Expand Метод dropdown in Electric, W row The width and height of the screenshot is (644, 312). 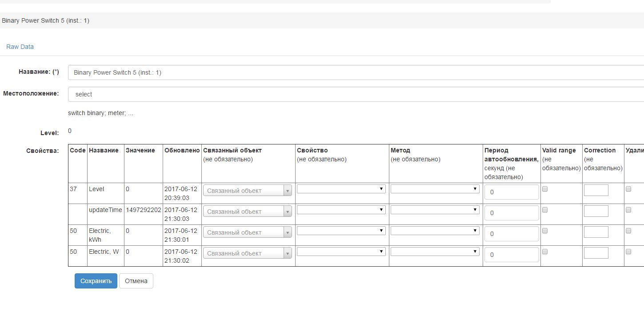[435, 252]
